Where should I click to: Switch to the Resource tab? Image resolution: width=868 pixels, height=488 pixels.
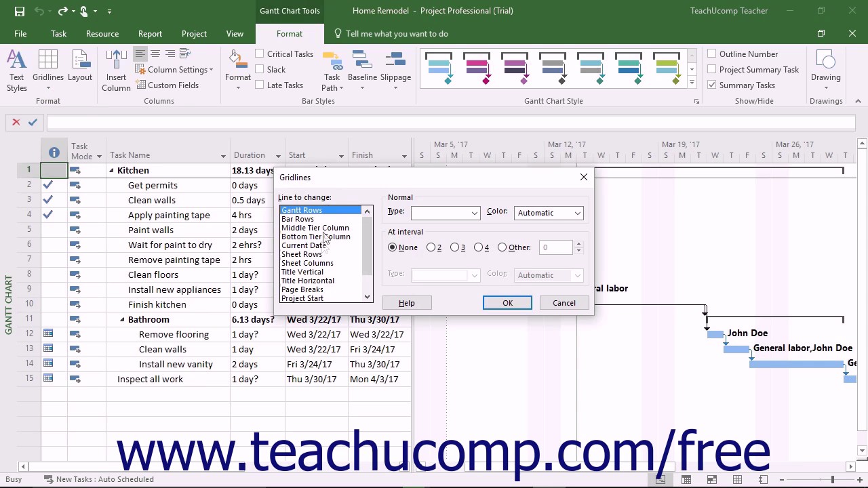point(102,34)
